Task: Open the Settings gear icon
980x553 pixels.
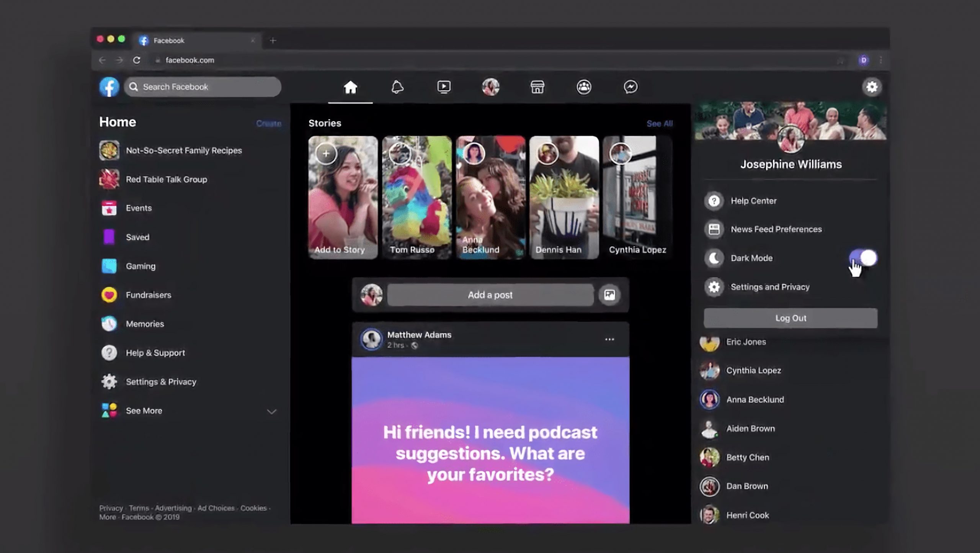Action: [871, 86]
